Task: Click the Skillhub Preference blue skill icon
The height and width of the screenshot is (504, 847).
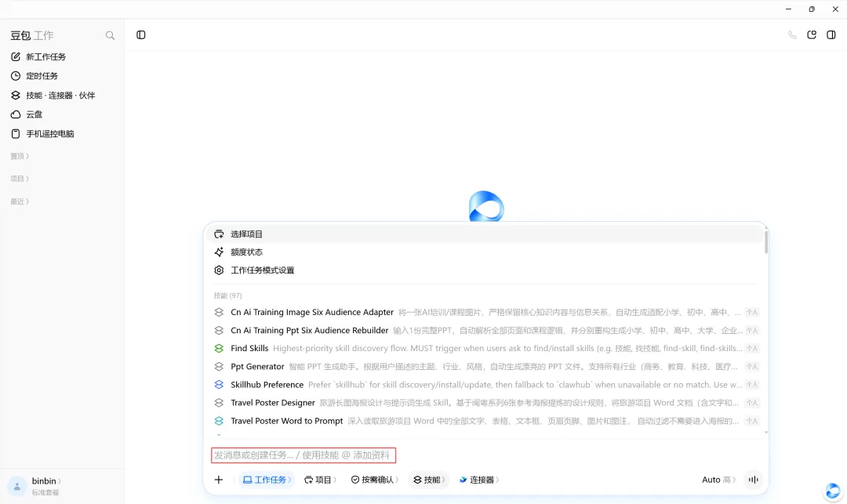Action: pos(219,385)
